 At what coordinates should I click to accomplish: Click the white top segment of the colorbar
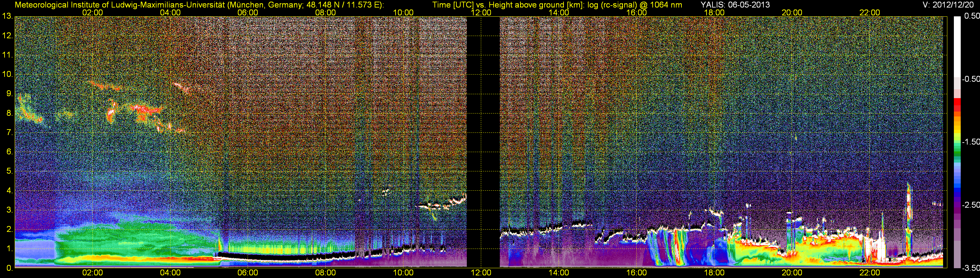[957, 46]
